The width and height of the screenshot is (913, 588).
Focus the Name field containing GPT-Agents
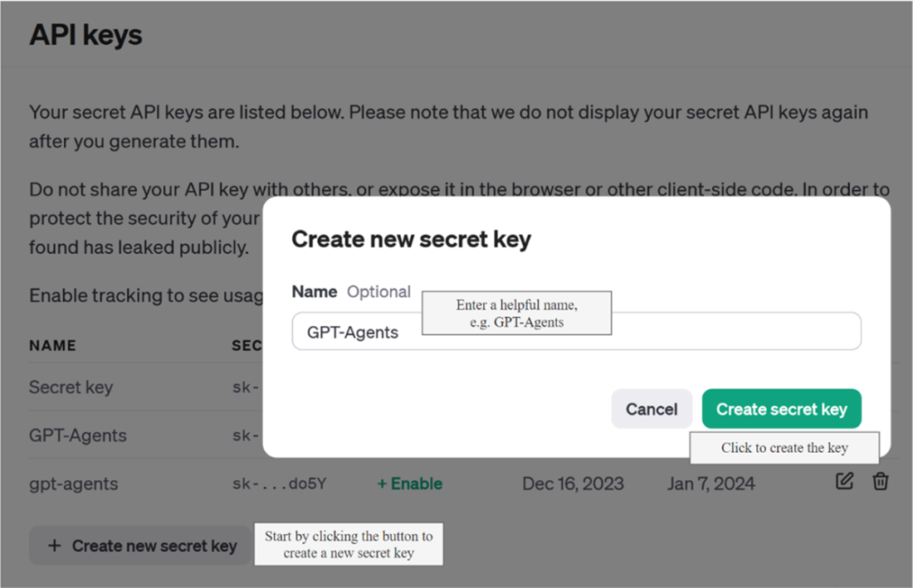577,332
